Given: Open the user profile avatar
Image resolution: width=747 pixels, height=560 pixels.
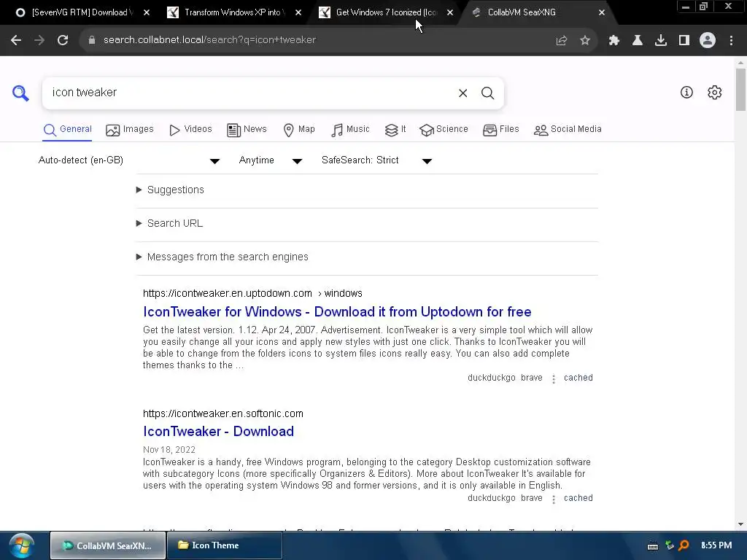Looking at the screenshot, I should [708, 40].
